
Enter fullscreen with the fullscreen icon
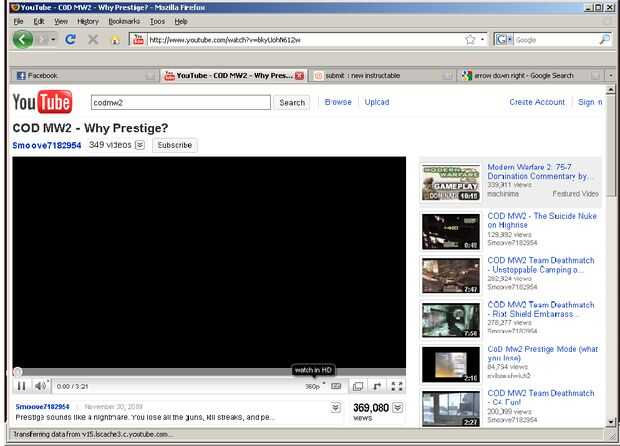click(397, 386)
